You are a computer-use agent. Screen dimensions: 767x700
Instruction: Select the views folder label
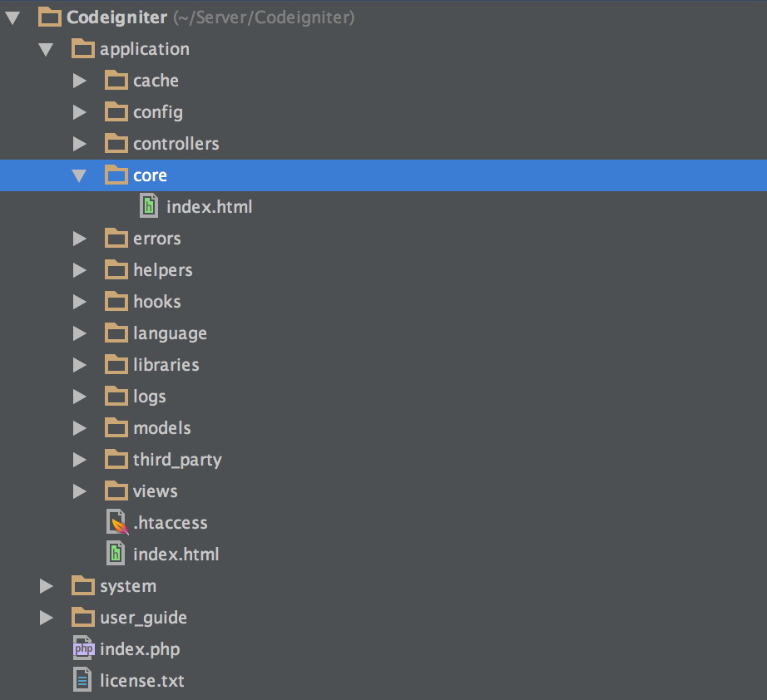tap(156, 491)
